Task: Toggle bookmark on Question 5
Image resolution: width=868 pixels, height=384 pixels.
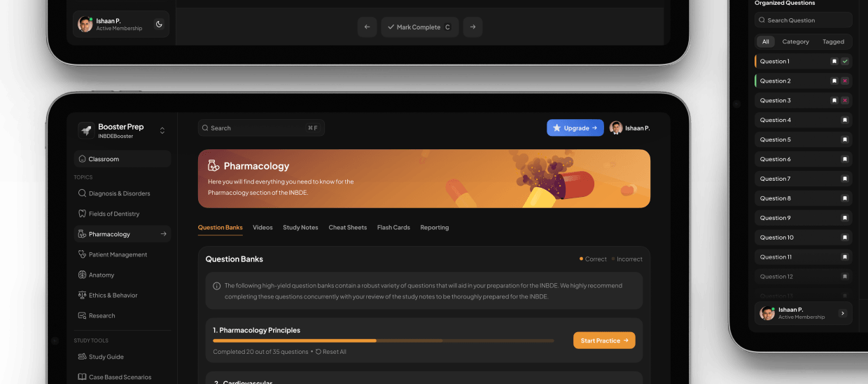Action: (x=845, y=140)
